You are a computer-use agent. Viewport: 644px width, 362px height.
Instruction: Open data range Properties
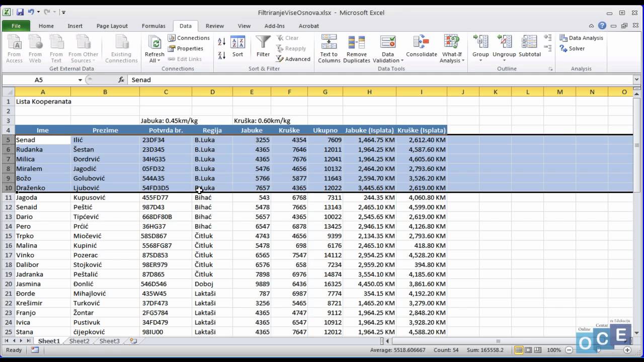[x=186, y=48]
